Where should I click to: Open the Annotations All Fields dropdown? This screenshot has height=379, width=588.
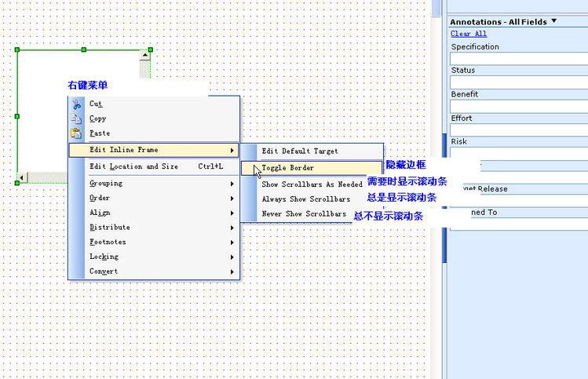[x=554, y=21]
